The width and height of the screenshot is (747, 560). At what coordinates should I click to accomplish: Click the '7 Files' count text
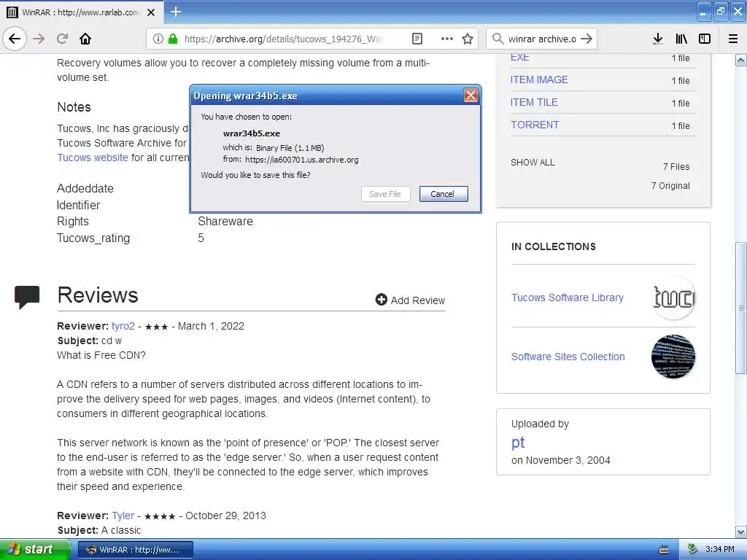(x=676, y=167)
